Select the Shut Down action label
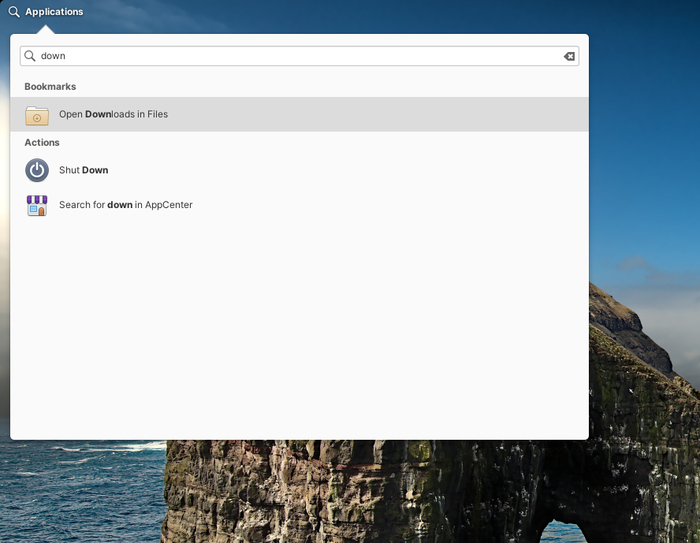700x543 pixels. pos(83,170)
